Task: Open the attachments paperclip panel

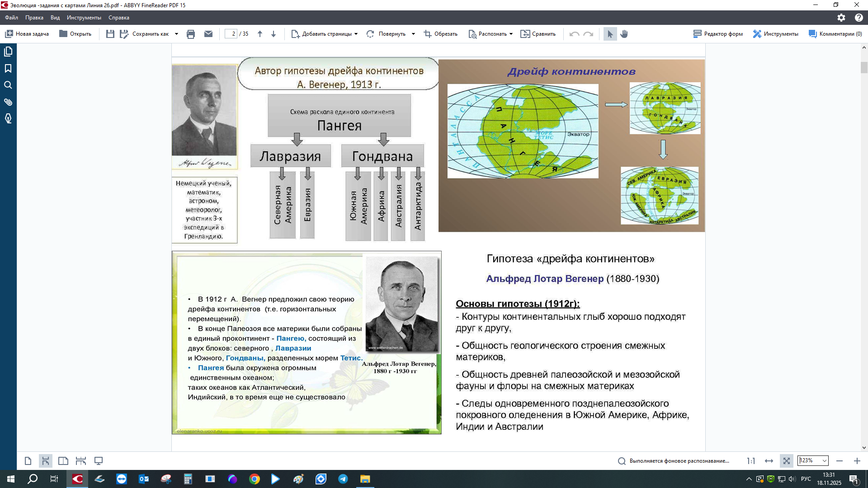Action: (x=8, y=102)
